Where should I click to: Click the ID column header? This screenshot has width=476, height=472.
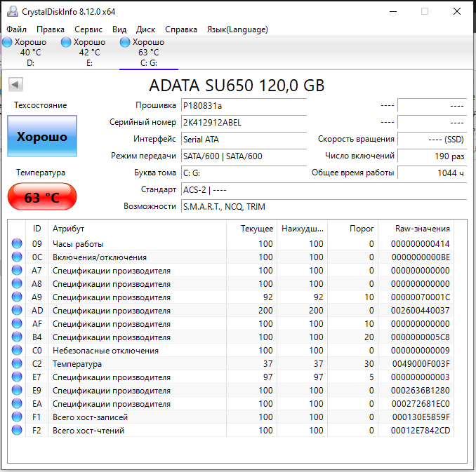[x=37, y=229]
